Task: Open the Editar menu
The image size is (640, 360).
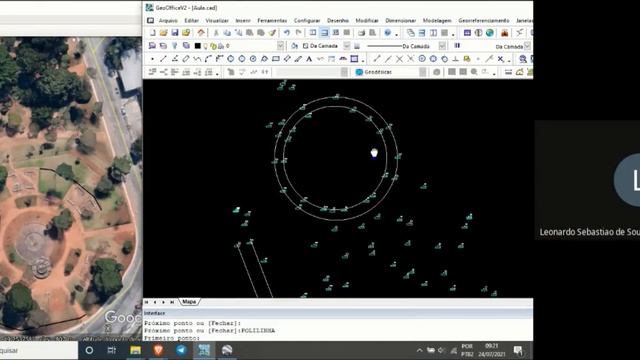Action: coord(191,20)
